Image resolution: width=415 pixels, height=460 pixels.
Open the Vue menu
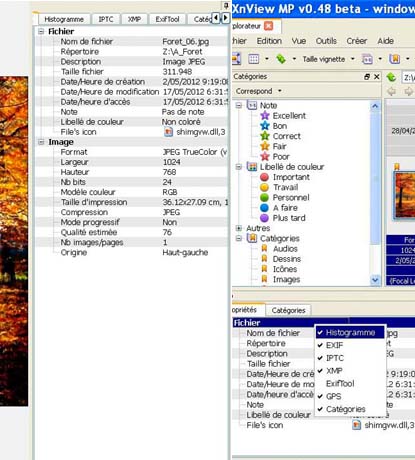[x=299, y=41]
